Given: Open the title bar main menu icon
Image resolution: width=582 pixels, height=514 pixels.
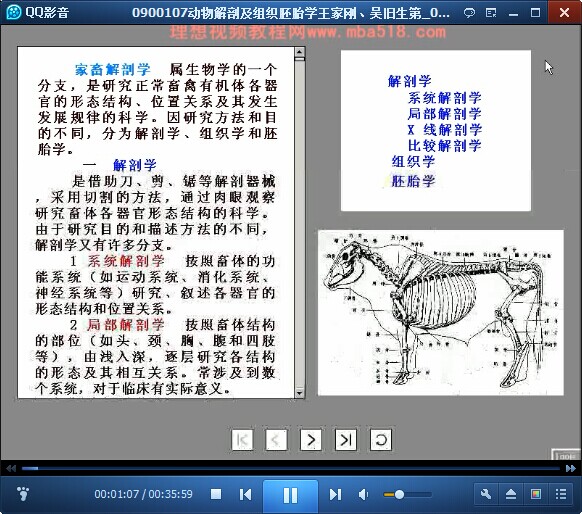Looking at the screenshot, I should point(491,13).
